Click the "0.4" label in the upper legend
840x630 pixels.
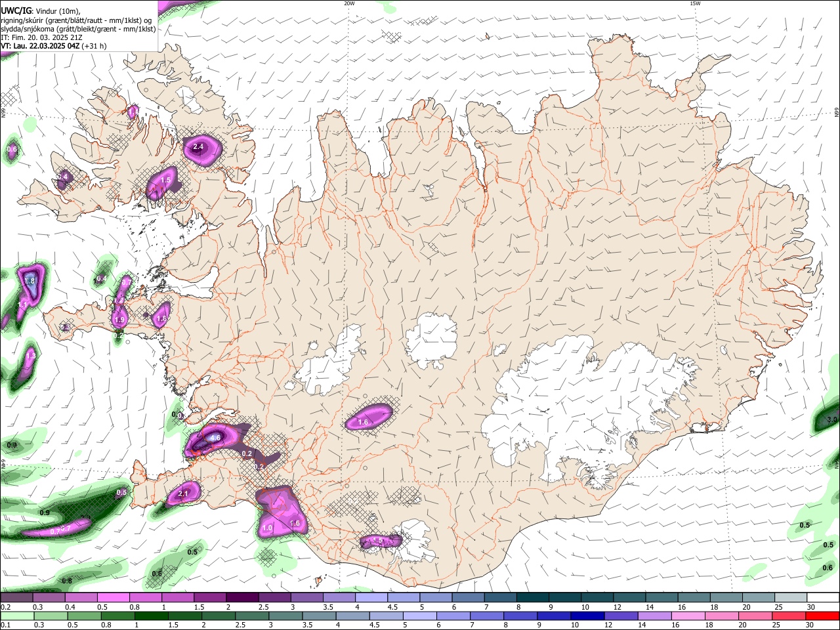click(70, 607)
